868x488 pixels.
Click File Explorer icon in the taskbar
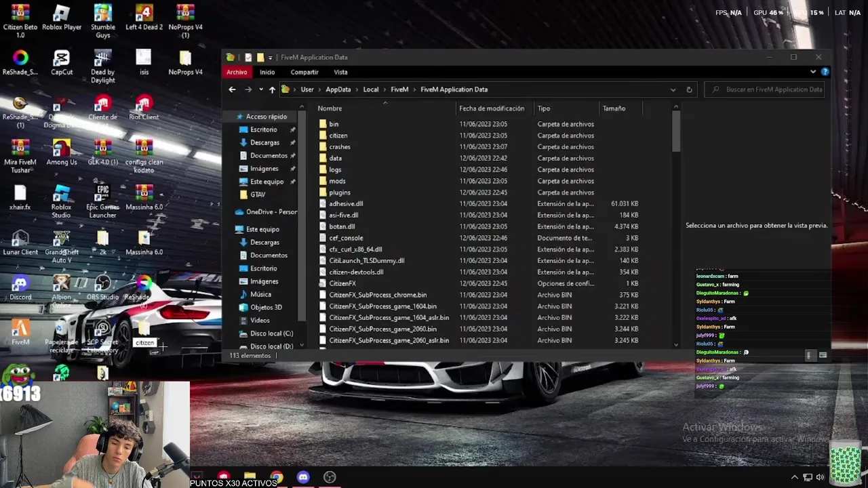coord(250,477)
